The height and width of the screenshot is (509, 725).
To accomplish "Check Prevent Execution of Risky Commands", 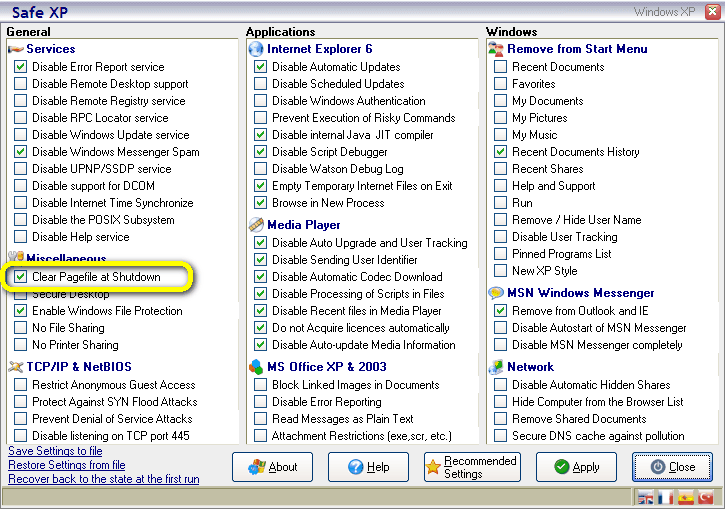I will coord(260,118).
